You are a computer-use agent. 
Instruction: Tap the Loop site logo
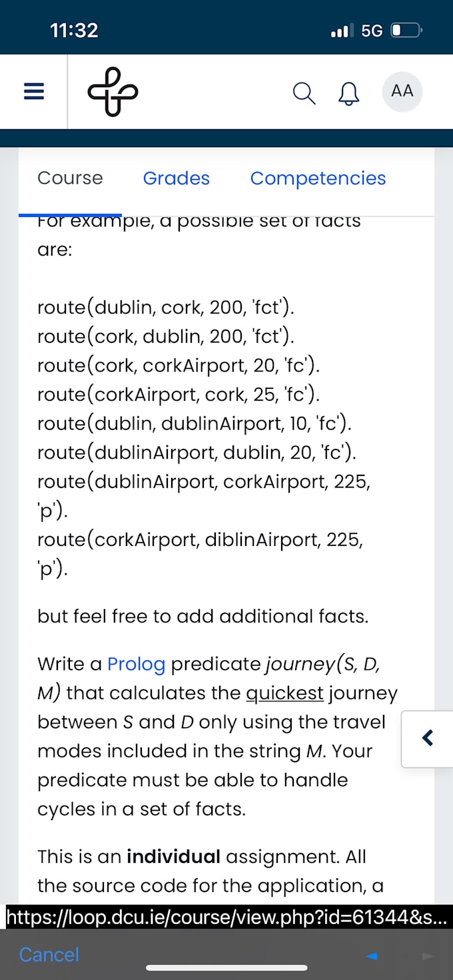pos(113,92)
